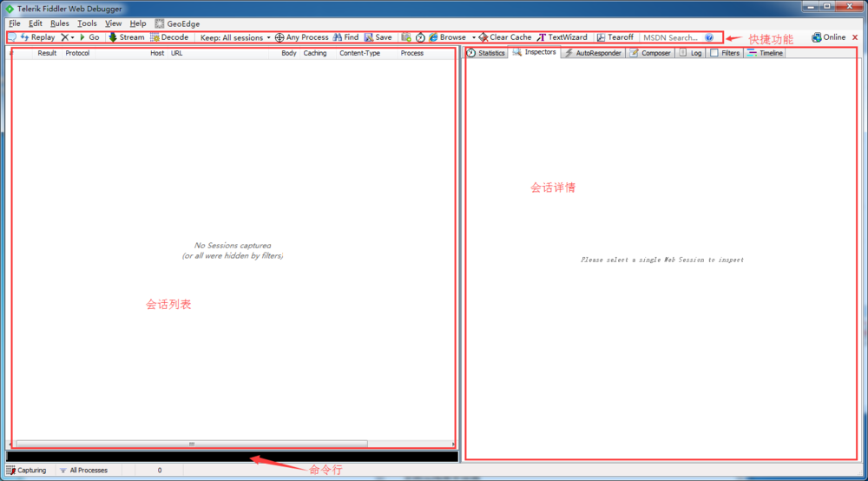This screenshot has width=868, height=481.
Task: Open the File menu
Action: 15,23
